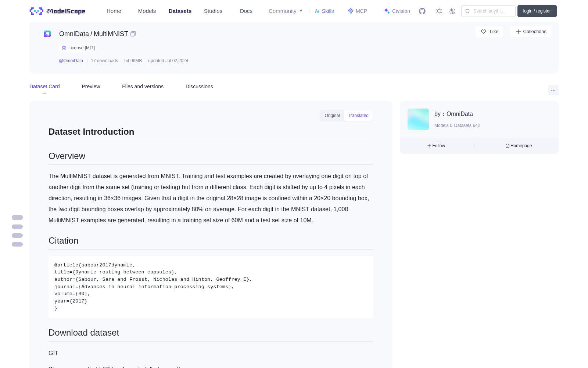Switch site language with translate icon
Screen dimensions: 588x368
click(453, 11)
